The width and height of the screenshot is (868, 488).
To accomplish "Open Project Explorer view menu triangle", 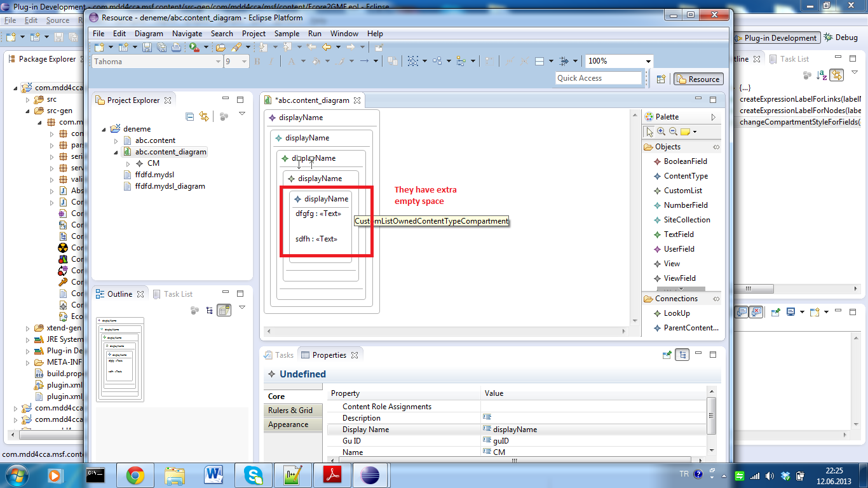I will coord(242,114).
